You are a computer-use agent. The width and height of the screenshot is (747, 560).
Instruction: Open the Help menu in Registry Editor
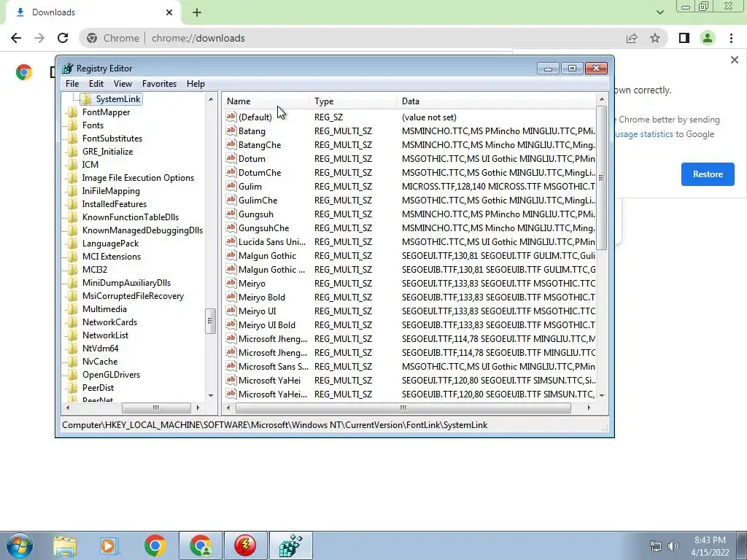(x=196, y=84)
